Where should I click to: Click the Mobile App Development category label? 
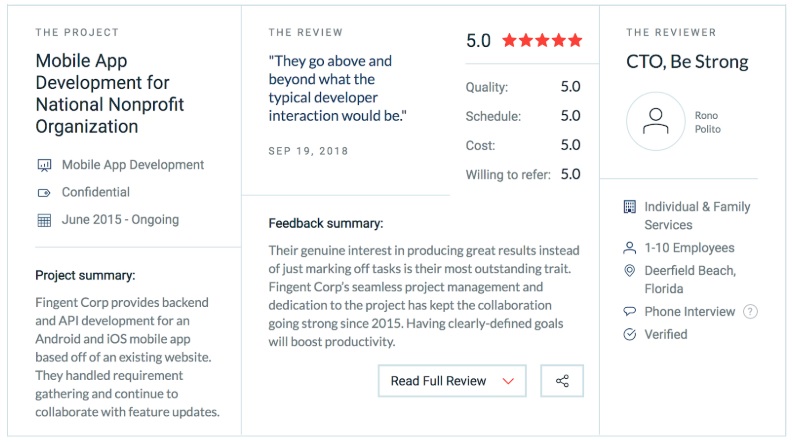click(133, 165)
